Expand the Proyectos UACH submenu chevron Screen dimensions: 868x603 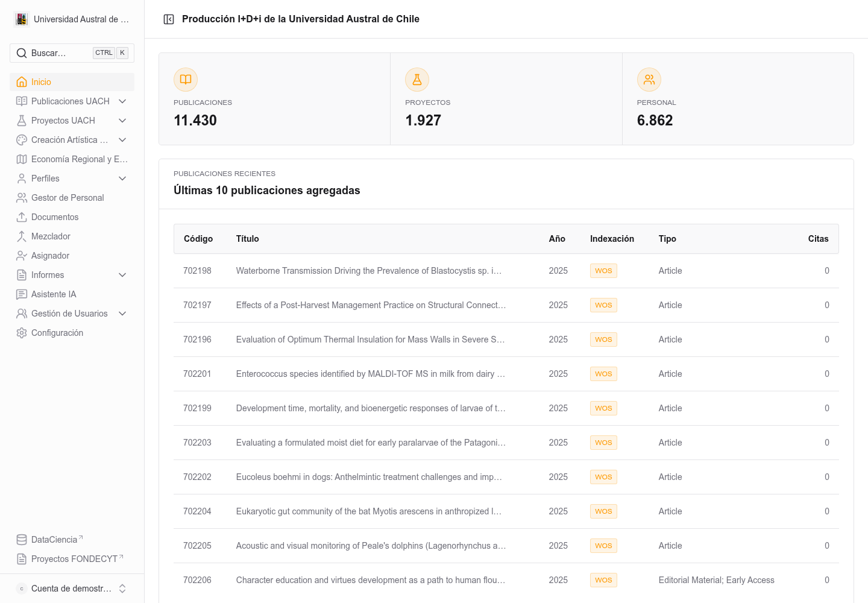[122, 121]
